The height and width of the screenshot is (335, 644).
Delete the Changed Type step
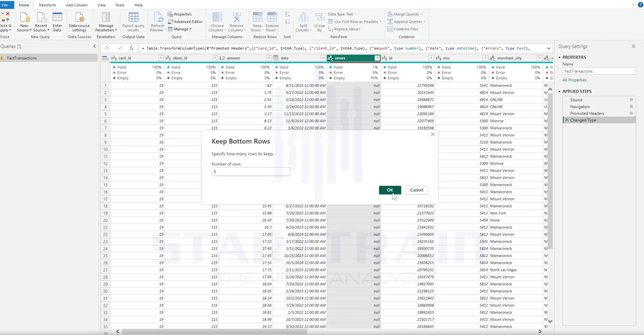(566, 120)
